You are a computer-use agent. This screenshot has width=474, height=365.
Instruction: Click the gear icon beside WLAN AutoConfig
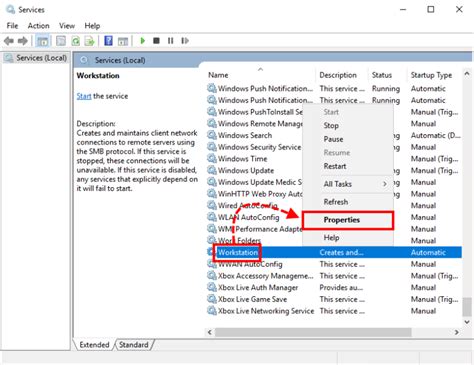pyautogui.click(x=212, y=217)
